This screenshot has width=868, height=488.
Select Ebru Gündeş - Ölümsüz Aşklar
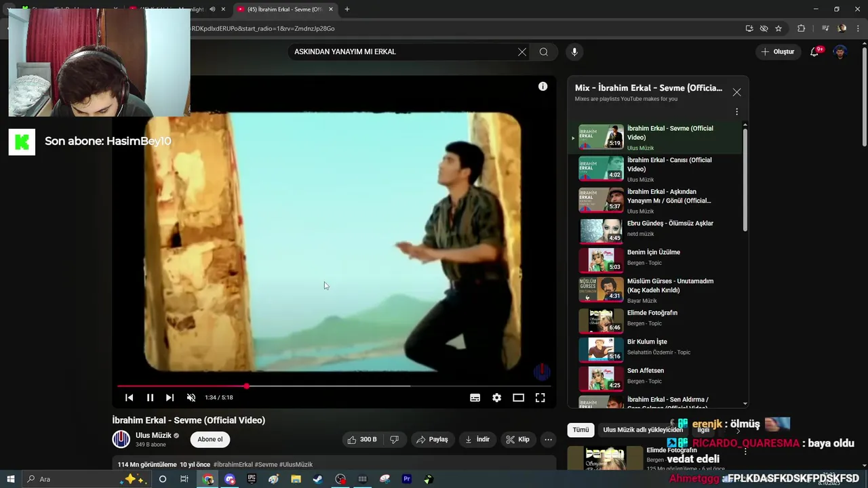coord(656,230)
